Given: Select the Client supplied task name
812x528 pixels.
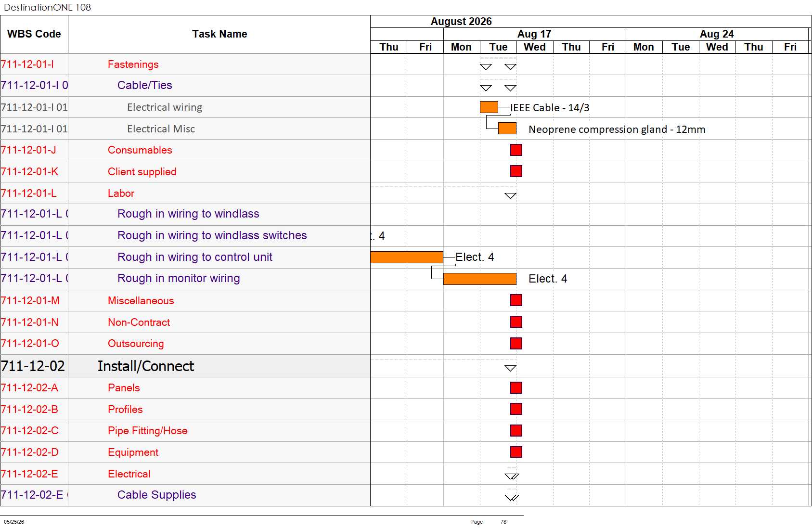Looking at the screenshot, I should [x=142, y=172].
